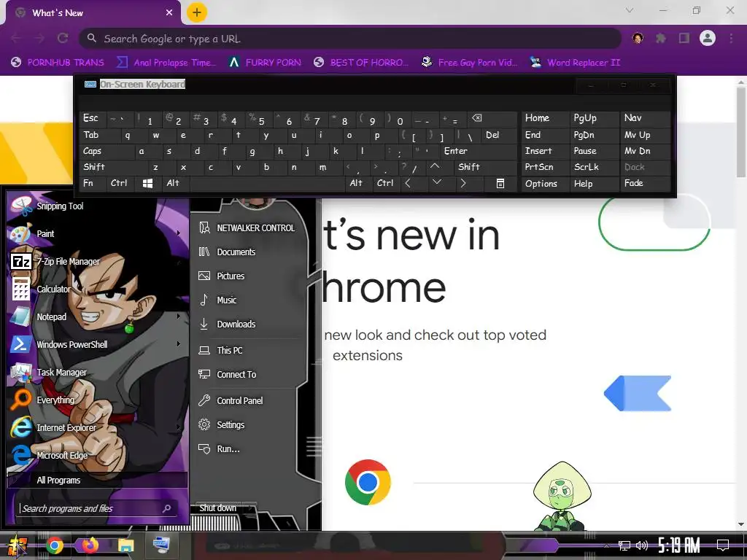Viewport: 747px width, 560px height.
Task: Click the Help key on keyboard
Action: 594,183
